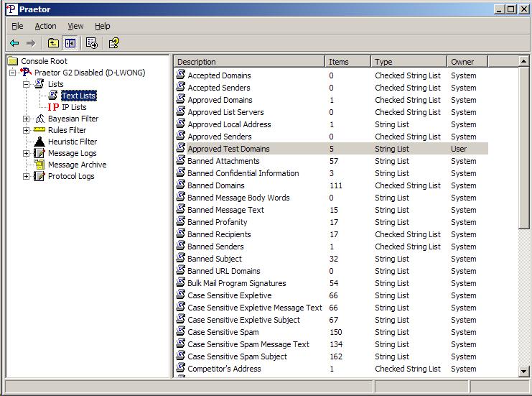Image resolution: width=532 pixels, height=396 pixels.
Task: Select IP Lists in the tree
Action: tap(74, 107)
